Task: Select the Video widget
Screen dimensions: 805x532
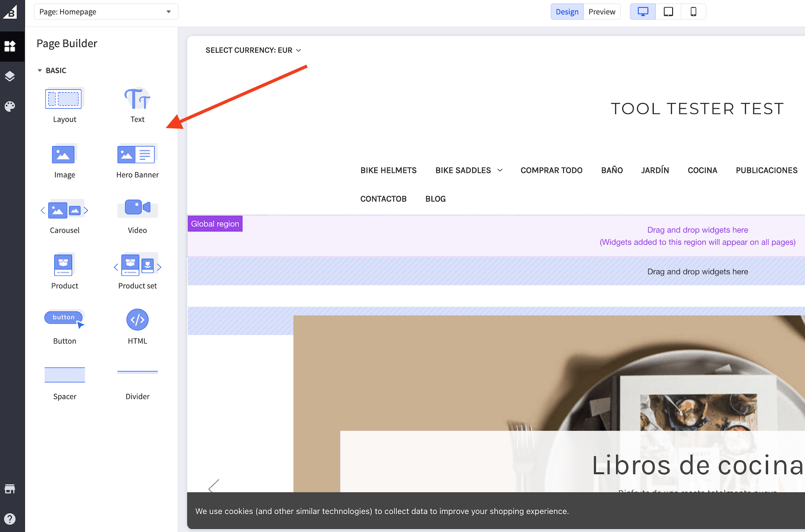Action: tap(137, 217)
